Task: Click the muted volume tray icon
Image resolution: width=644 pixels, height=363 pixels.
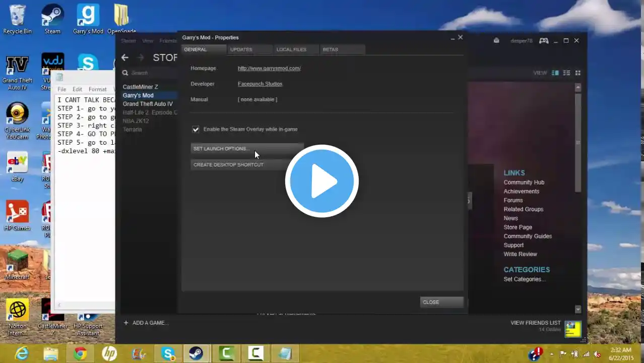Action: [597, 354]
